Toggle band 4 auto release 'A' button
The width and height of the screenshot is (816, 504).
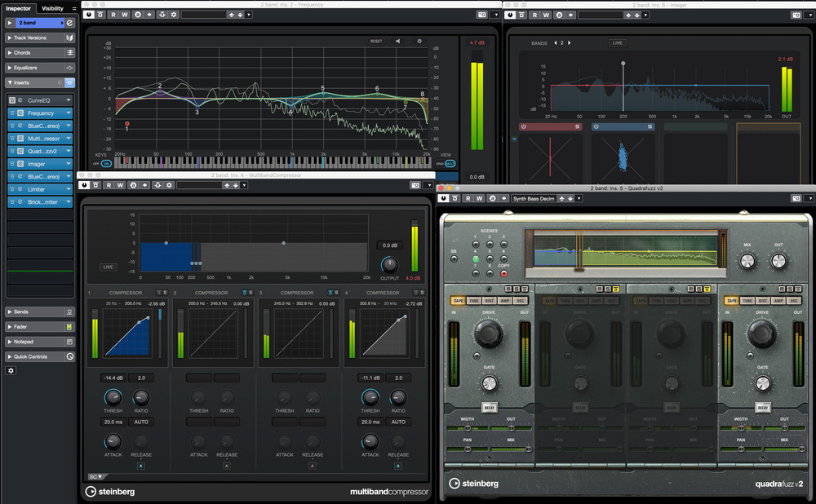pos(398,466)
